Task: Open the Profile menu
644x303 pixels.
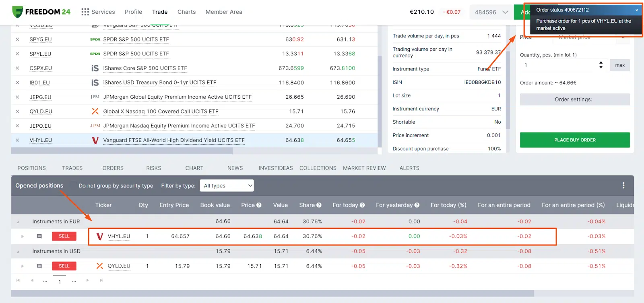Action: pos(133,12)
